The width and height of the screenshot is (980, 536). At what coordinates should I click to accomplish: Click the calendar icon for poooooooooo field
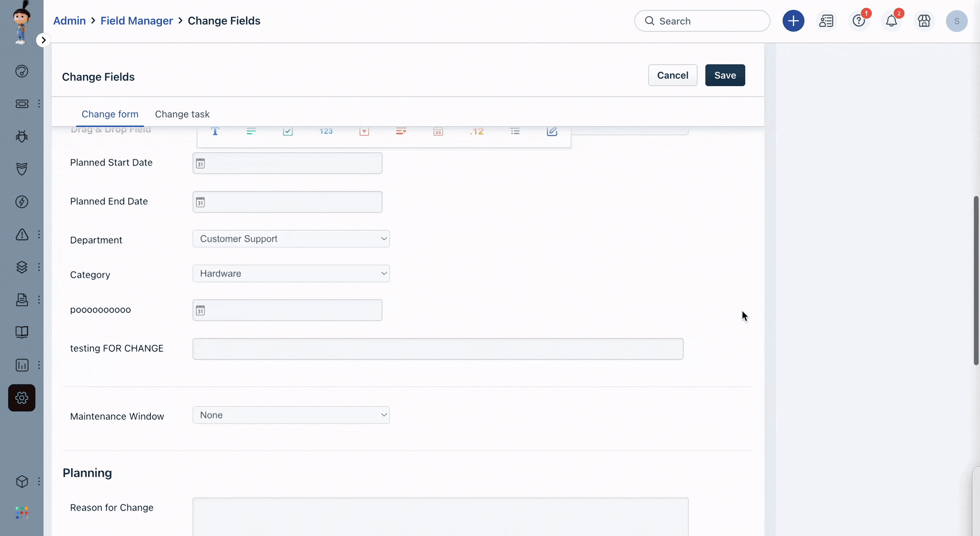pyautogui.click(x=201, y=310)
